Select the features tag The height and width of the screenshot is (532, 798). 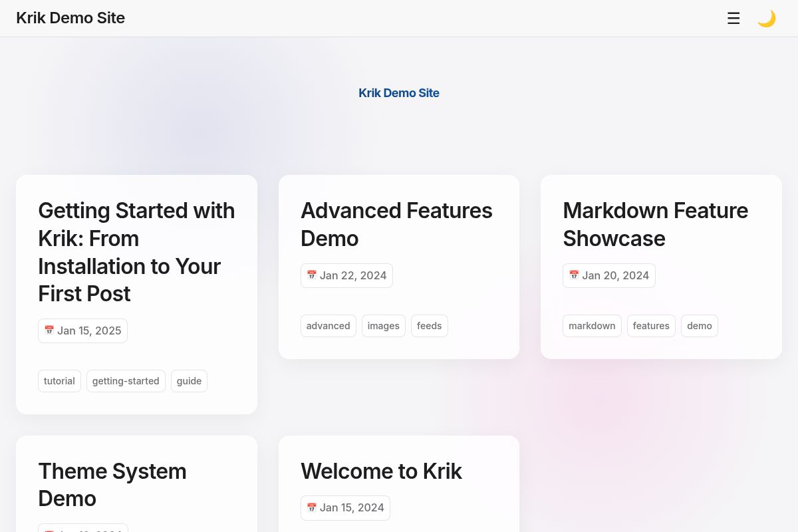point(651,326)
